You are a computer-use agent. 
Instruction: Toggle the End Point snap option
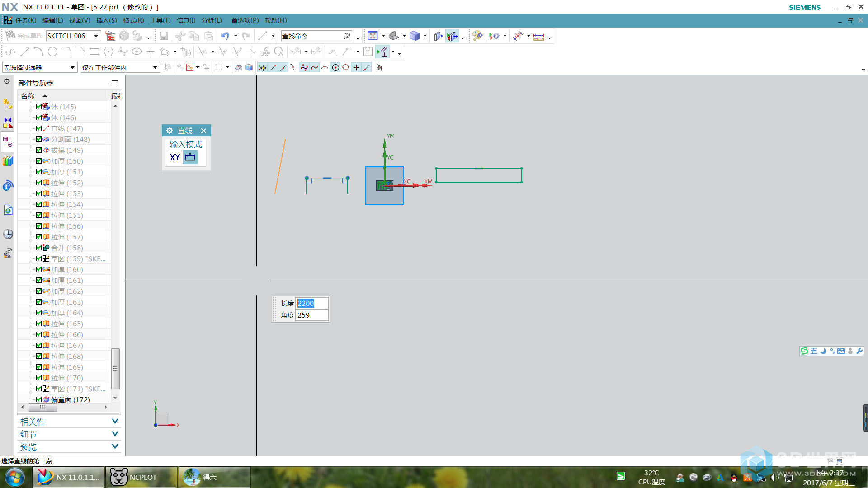coord(273,68)
